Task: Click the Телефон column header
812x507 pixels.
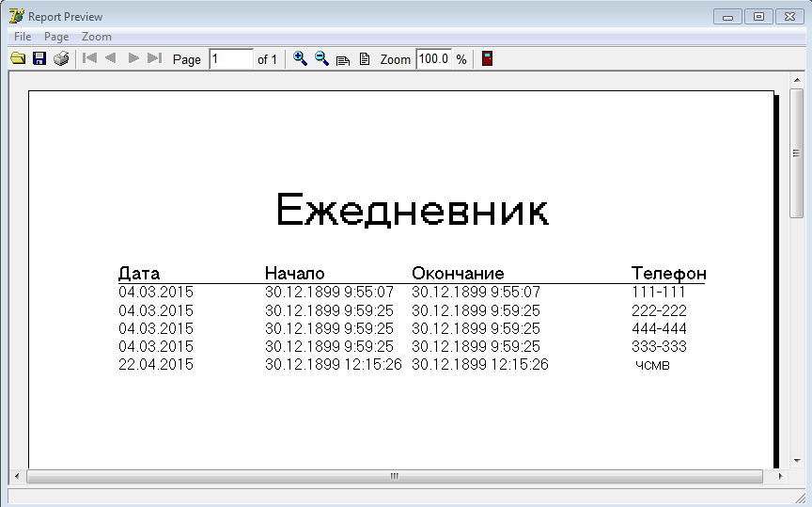Action: pos(668,273)
